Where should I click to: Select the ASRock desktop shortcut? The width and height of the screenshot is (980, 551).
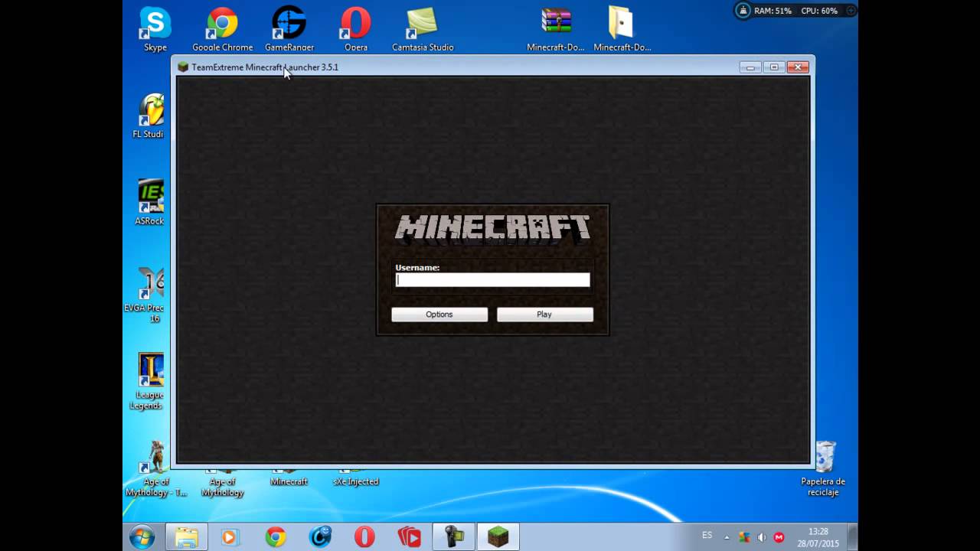[150, 203]
